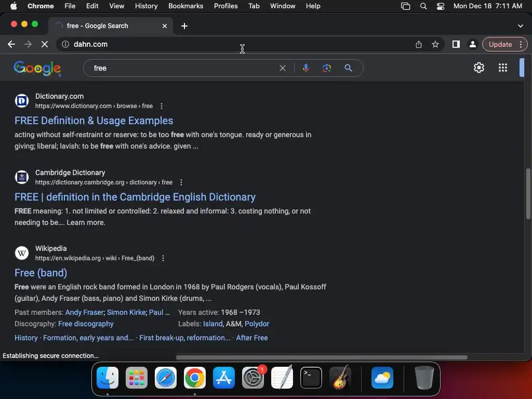Open the Free (band) Wikipedia link
532x399 pixels.
(x=41, y=273)
